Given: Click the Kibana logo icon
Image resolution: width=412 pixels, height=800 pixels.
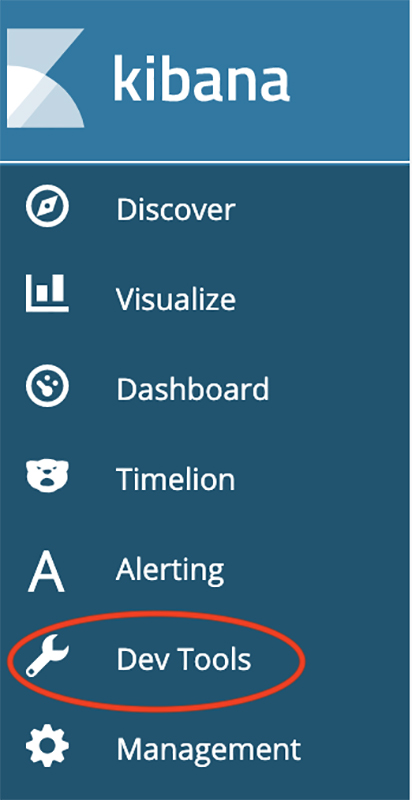Looking at the screenshot, I should [45, 78].
